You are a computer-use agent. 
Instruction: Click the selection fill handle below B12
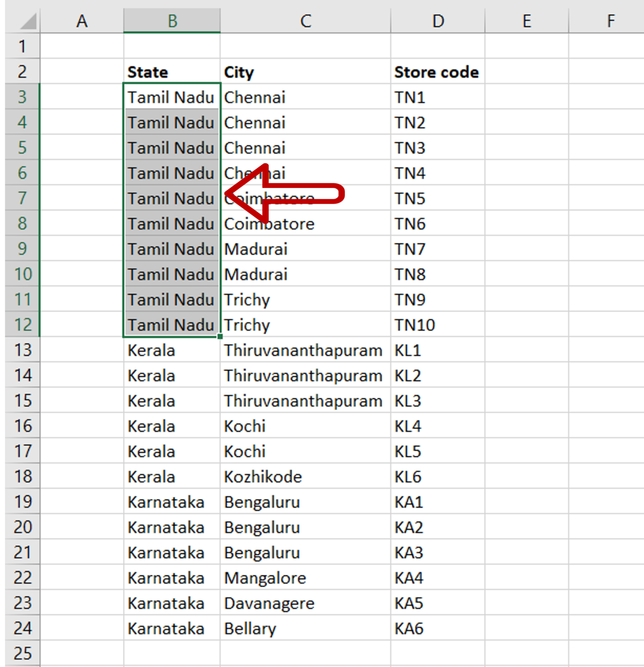[x=220, y=336]
